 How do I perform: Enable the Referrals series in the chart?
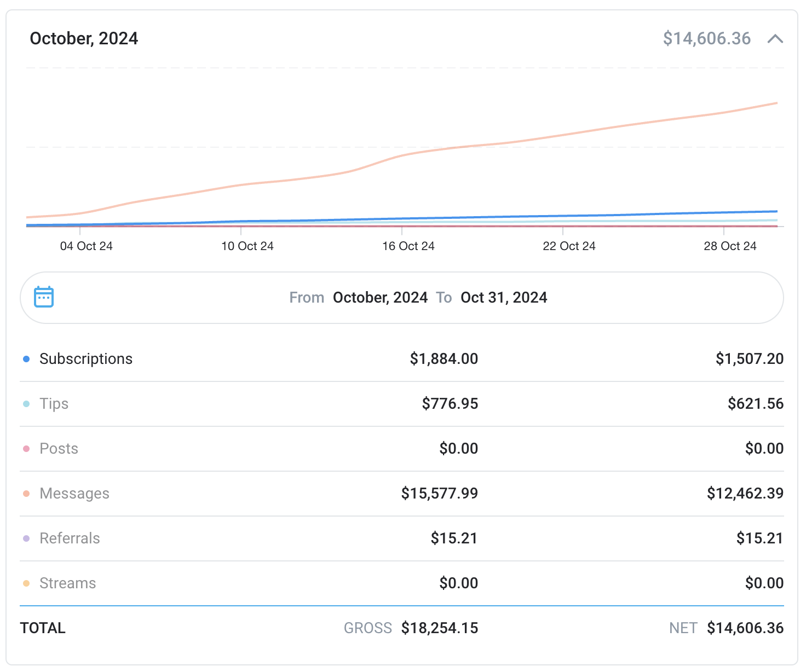coord(70,538)
